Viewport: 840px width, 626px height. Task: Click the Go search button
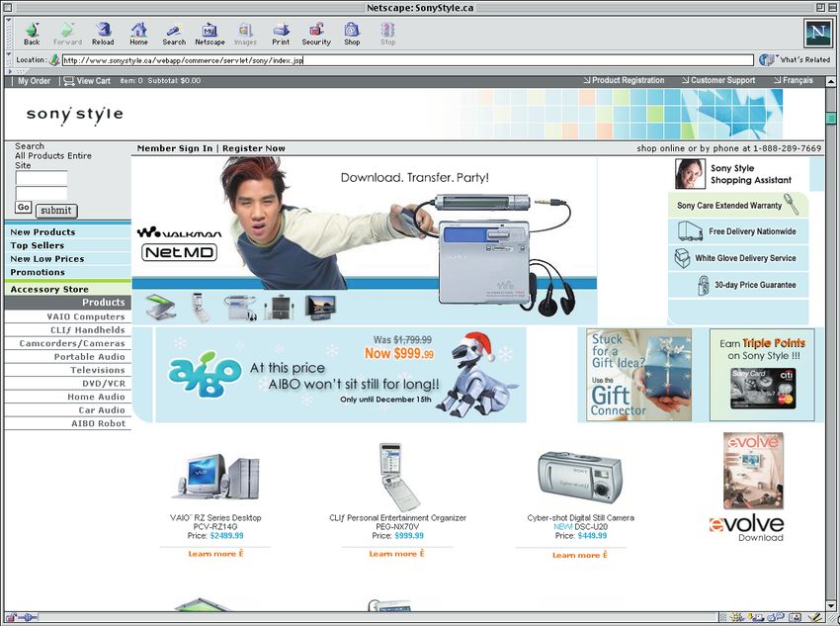pyautogui.click(x=24, y=208)
